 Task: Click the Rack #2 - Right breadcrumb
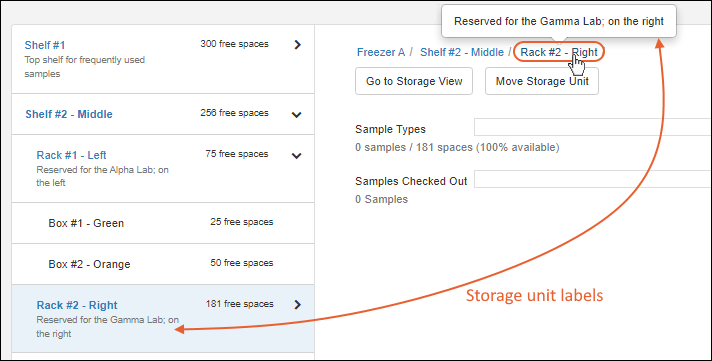(x=559, y=52)
